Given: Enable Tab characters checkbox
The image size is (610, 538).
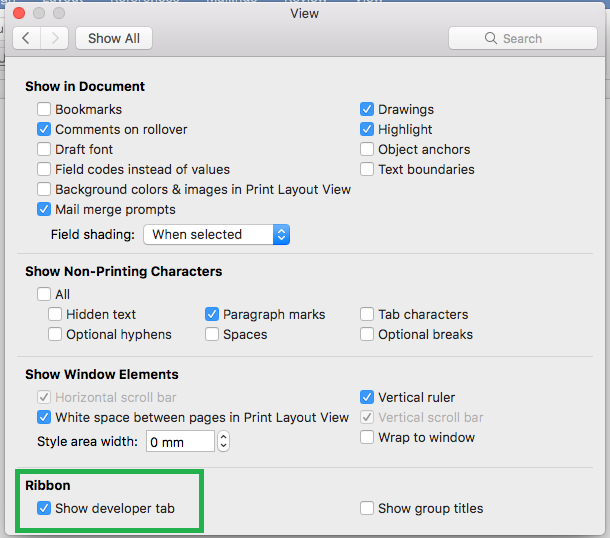Looking at the screenshot, I should [x=367, y=314].
